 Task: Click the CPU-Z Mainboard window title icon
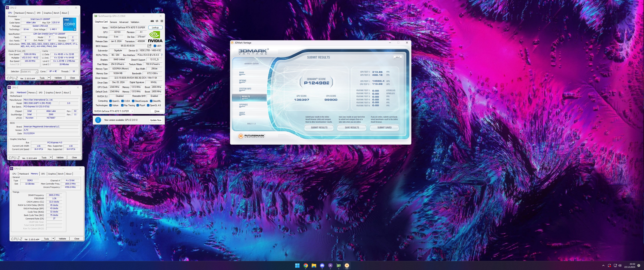[9, 87]
